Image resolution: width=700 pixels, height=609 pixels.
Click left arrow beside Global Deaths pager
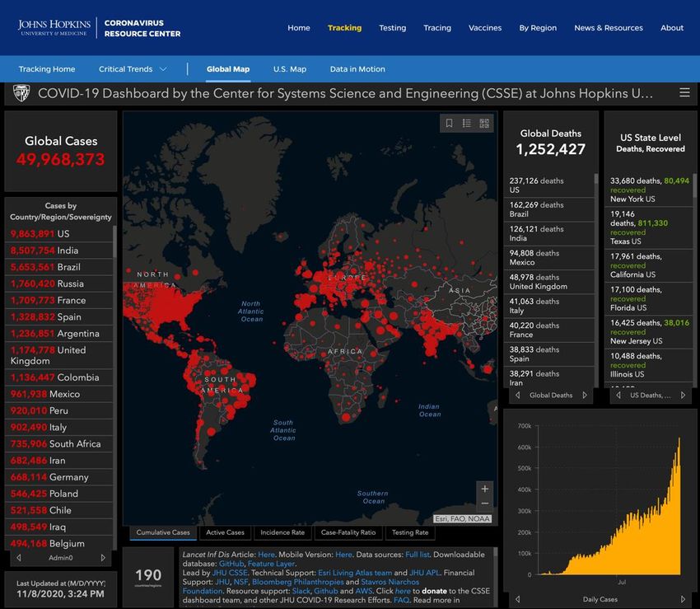tap(518, 395)
